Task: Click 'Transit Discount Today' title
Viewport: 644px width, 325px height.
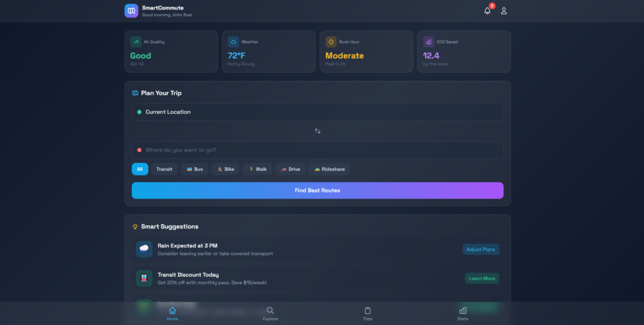Action: click(x=188, y=275)
